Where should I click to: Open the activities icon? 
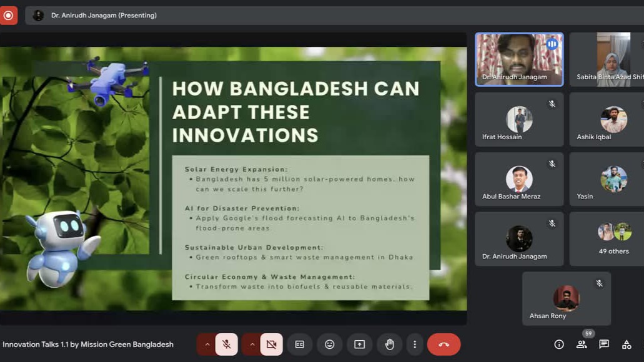tap(627, 345)
